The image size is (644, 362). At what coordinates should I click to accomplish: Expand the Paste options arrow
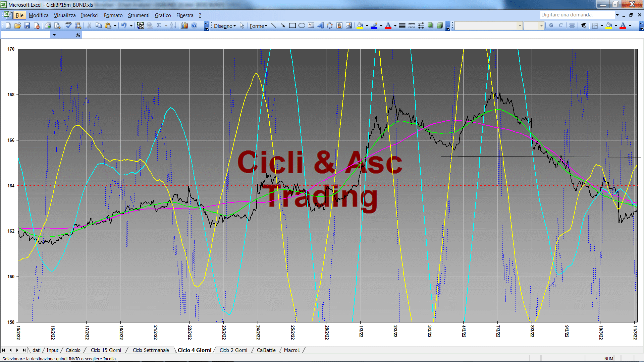(x=115, y=25)
